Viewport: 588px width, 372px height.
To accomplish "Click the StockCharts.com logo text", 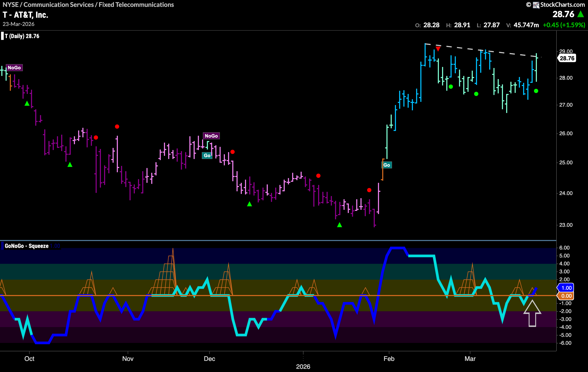I will tap(562, 4).
